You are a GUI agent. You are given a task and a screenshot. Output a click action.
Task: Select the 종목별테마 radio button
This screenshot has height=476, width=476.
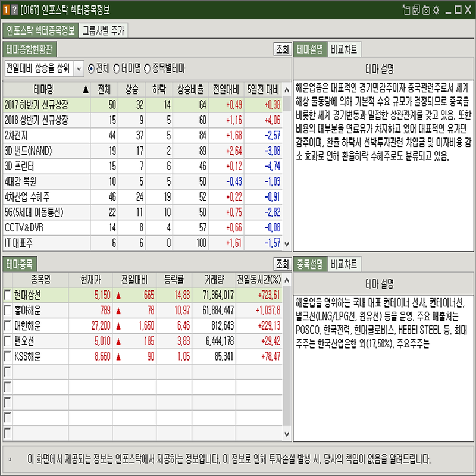pyautogui.click(x=147, y=68)
